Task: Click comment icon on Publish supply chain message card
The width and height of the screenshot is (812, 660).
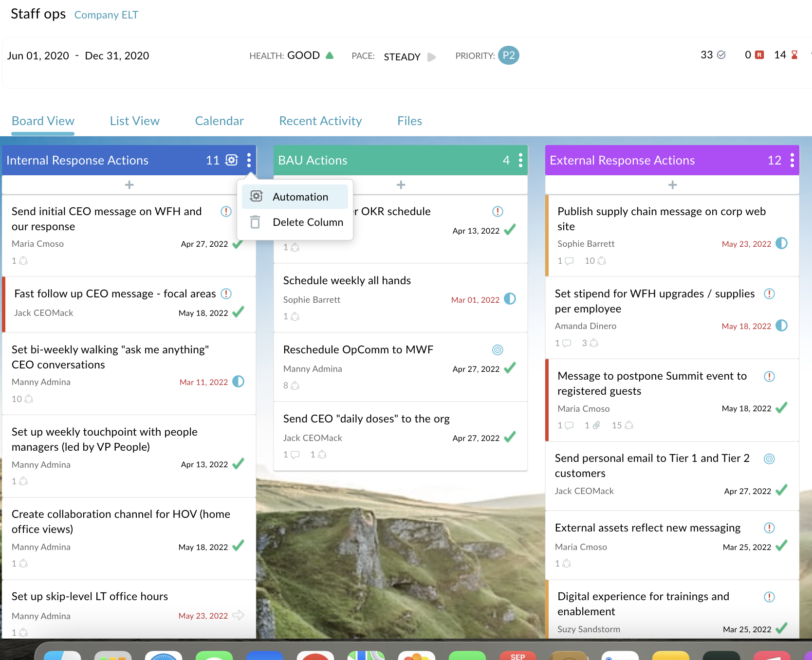Action: (569, 261)
